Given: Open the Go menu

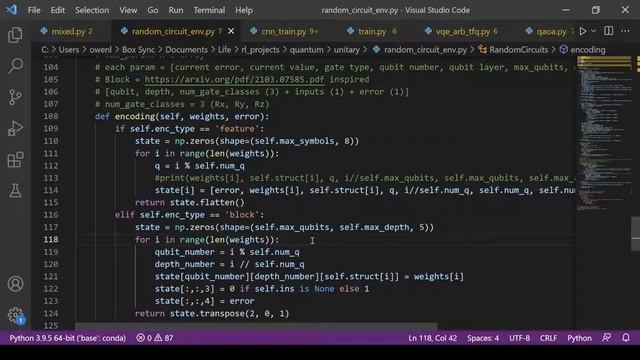Looking at the screenshot, I should coord(153,10).
